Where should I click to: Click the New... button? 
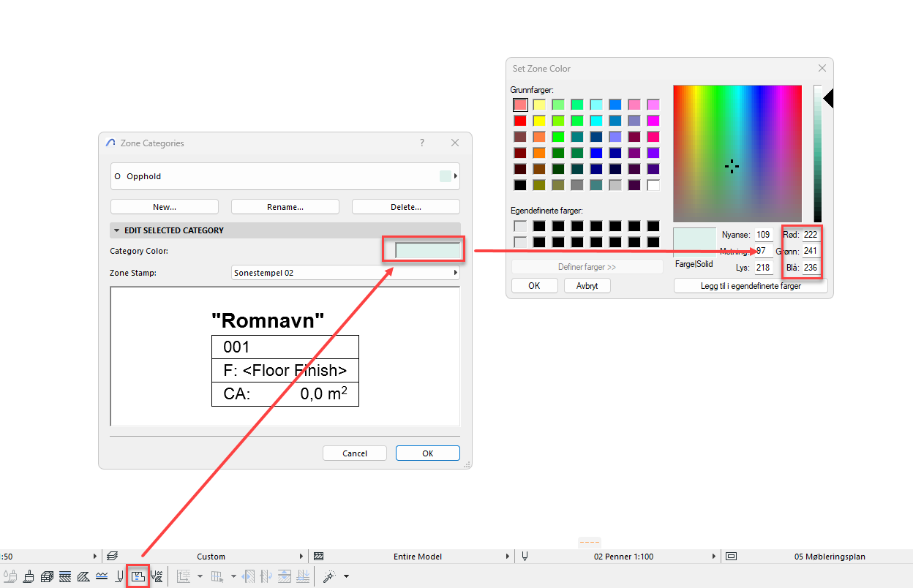click(x=165, y=207)
